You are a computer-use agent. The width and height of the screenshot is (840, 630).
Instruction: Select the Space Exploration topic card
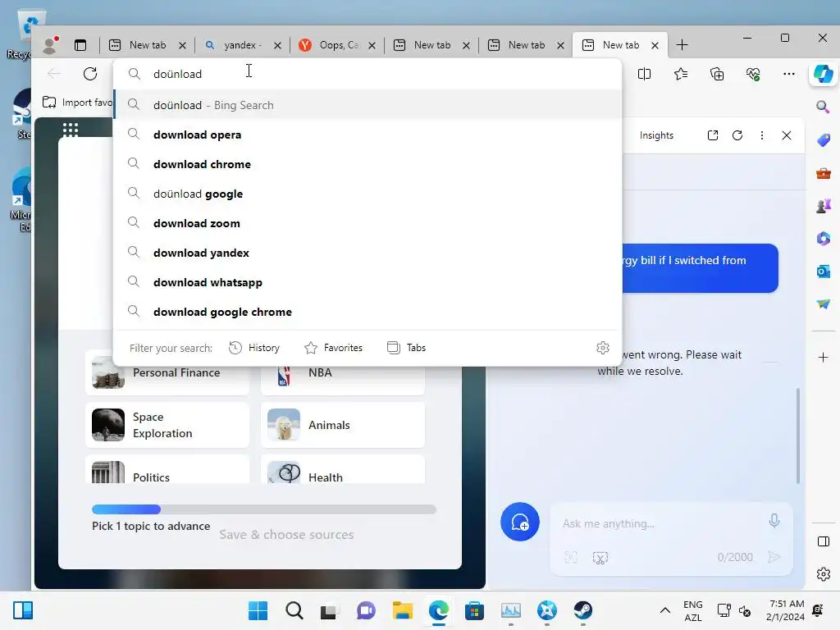(x=167, y=425)
